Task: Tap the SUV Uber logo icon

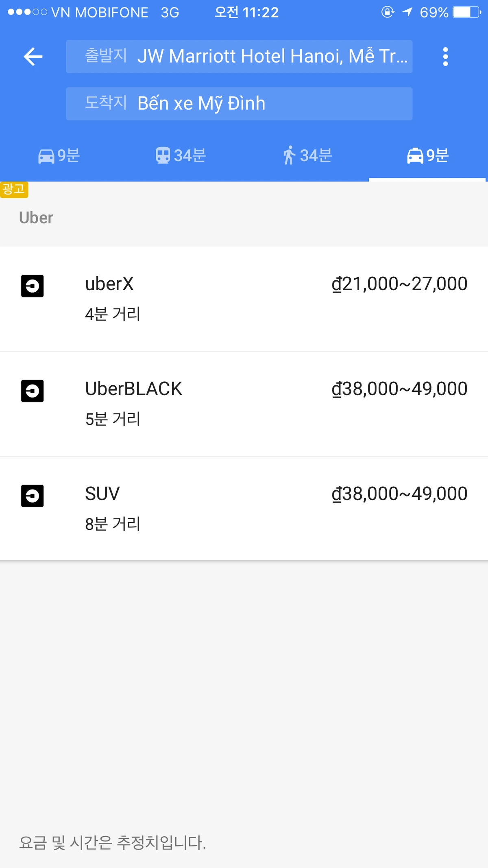Action: 33,496
